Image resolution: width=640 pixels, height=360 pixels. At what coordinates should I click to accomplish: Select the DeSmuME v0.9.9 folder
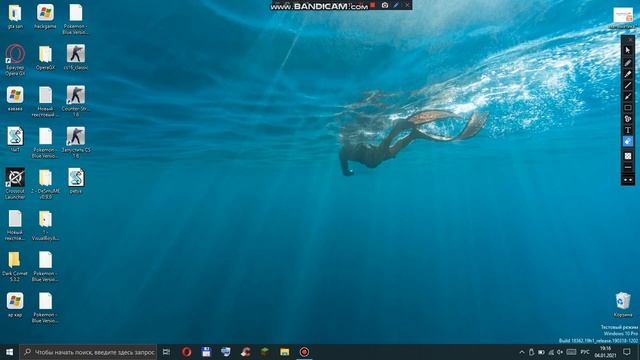click(45, 184)
